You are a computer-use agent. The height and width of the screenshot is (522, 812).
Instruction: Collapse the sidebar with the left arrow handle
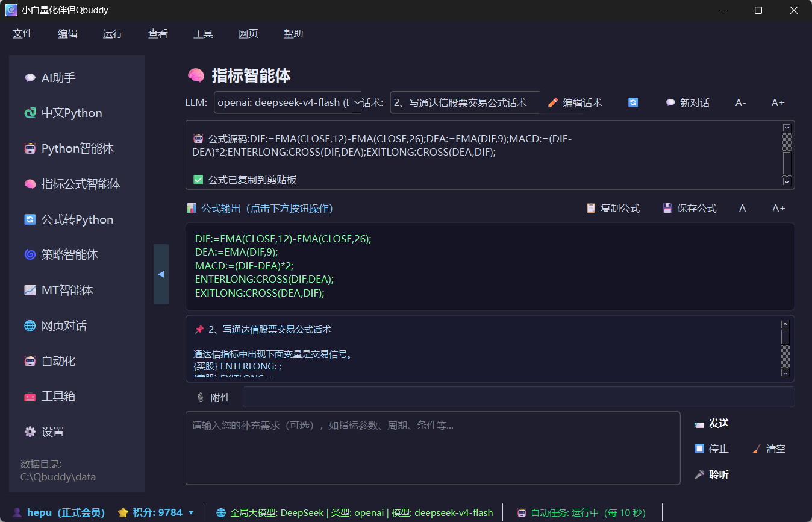[x=161, y=274]
